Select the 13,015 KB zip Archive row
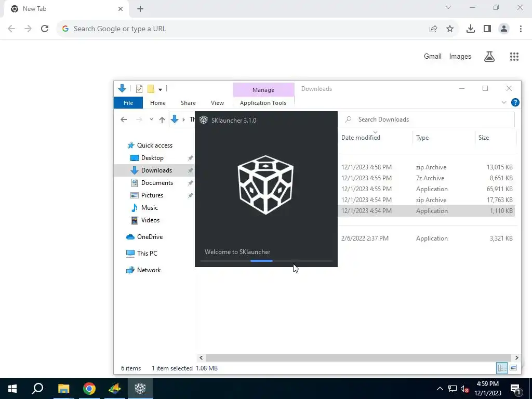The height and width of the screenshot is (399, 532). [427, 167]
